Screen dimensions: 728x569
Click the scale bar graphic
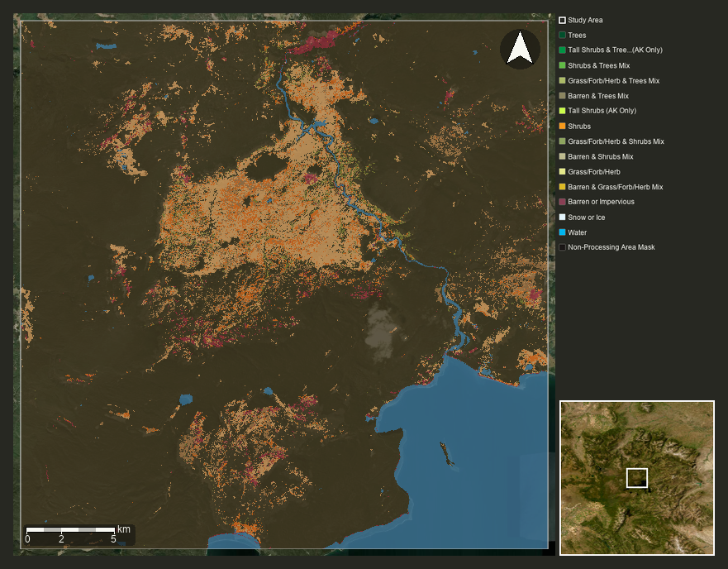coord(70,530)
